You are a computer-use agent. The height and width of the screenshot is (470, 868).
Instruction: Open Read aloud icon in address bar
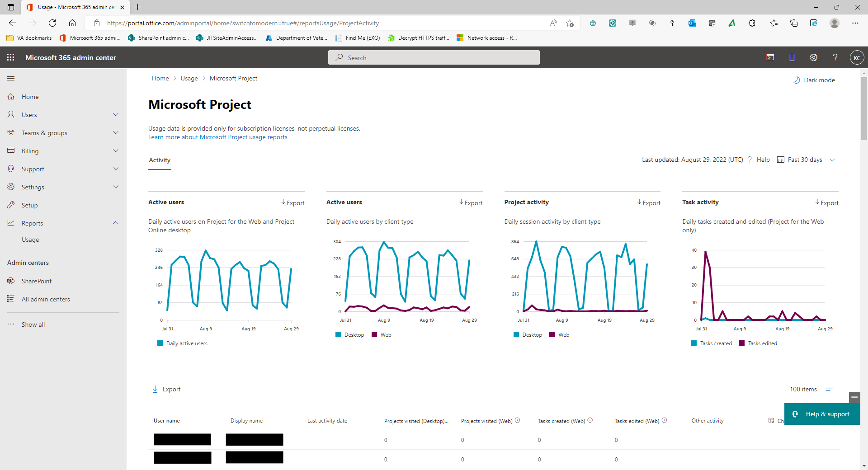pos(553,23)
